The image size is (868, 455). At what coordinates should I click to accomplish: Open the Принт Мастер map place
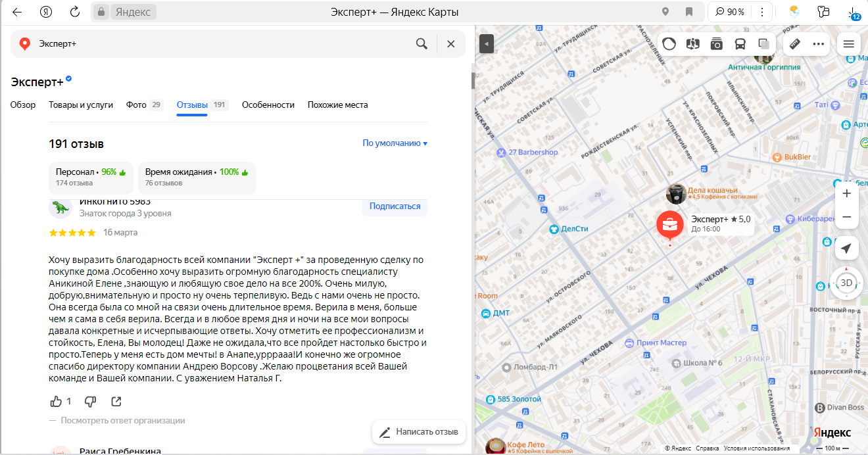click(656, 343)
